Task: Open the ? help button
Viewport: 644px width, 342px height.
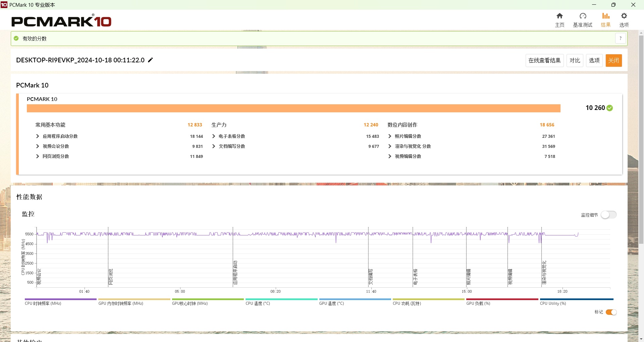Action: coord(621,38)
